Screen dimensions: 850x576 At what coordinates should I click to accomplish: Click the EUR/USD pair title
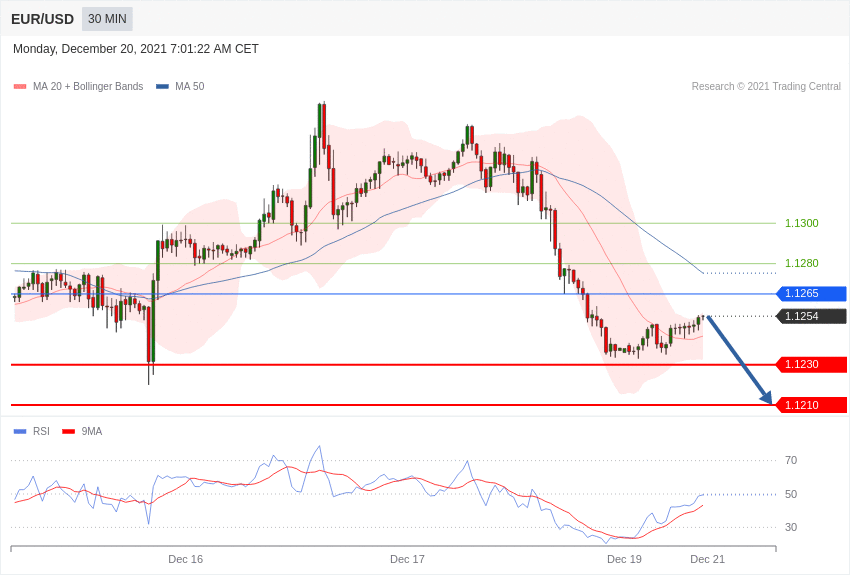(x=42, y=19)
